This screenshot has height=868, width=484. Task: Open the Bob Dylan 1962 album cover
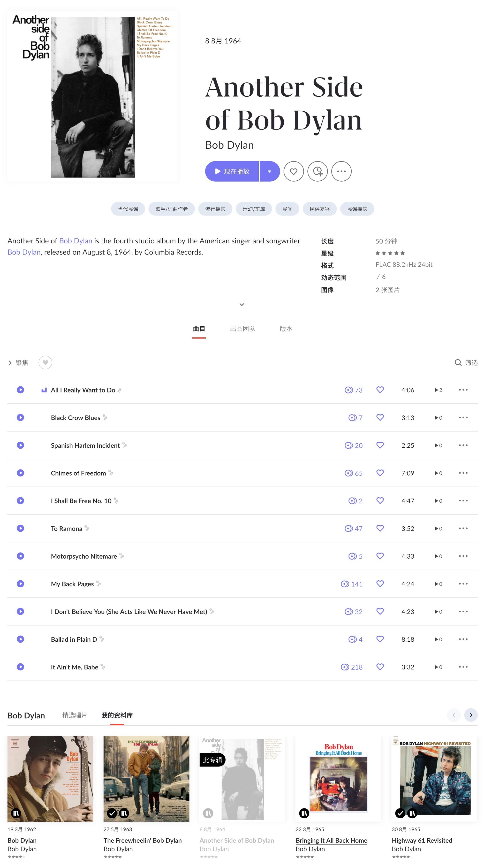point(51,779)
